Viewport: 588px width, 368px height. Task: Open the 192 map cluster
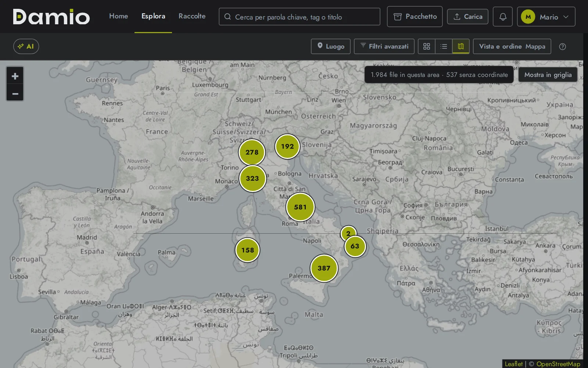287,146
